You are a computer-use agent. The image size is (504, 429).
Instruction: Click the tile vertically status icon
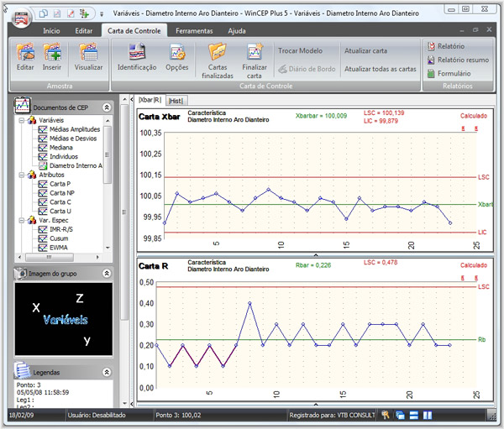428,416
